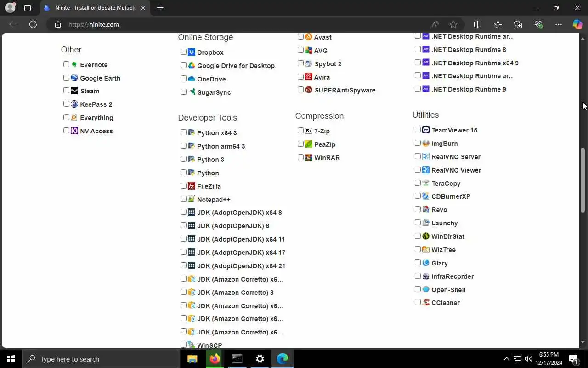Tick the JDK (Amazon Corretto) 8 checkbox
The width and height of the screenshot is (588, 368).
(x=183, y=292)
